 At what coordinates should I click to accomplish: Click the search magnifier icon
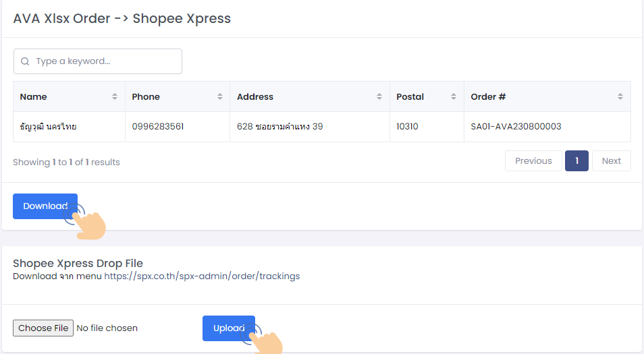(25, 61)
